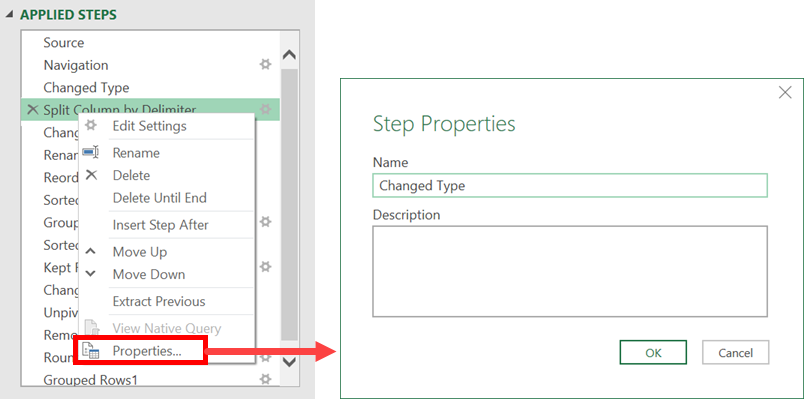This screenshot has height=399, width=804.
Task: Click the Rename textbox icon
Action: tap(91, 152)
